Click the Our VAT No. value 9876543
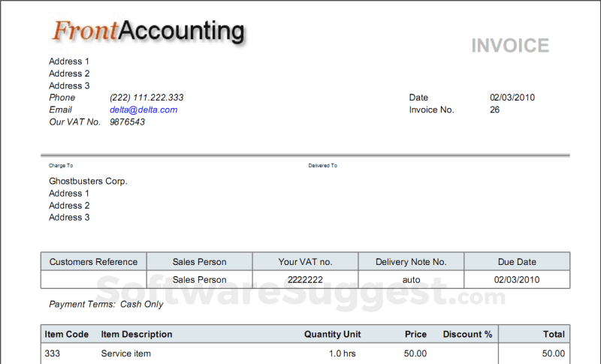601x364 pixels. [127, 122]
